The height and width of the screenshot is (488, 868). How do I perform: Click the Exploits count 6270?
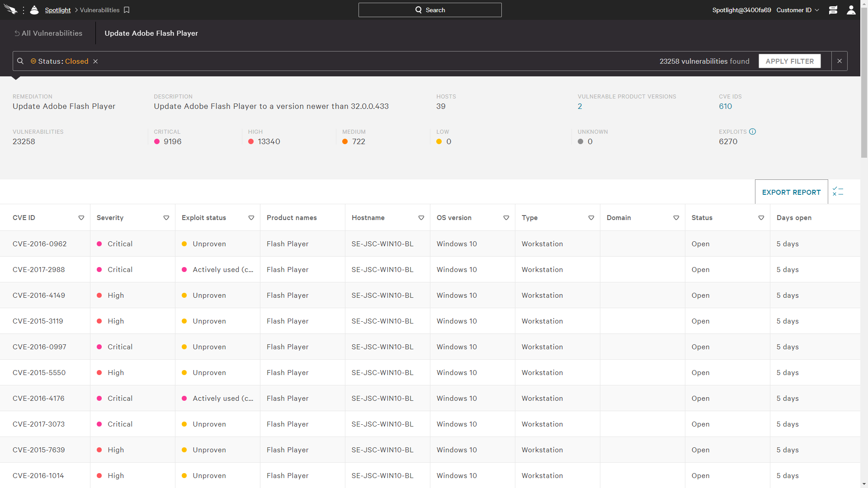(x=728, y=142)
